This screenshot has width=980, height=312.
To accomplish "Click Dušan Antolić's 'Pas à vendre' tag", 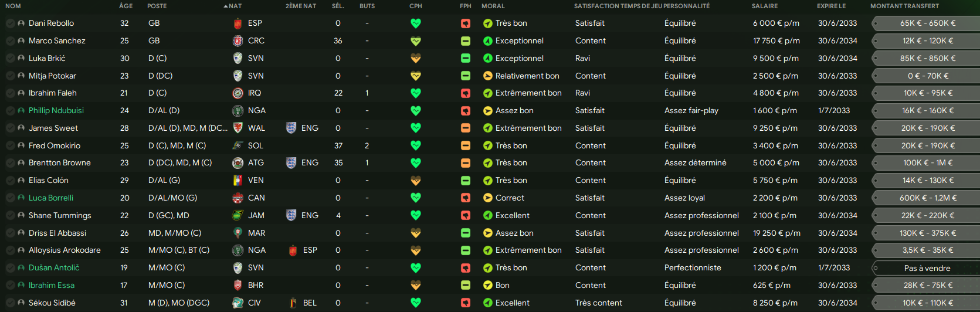I will point(927,268).
